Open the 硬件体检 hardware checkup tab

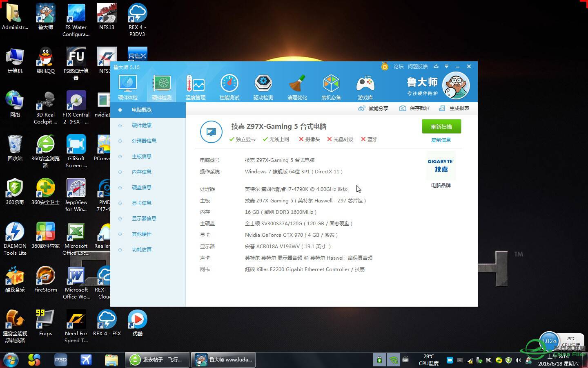pyautogui.click(x=128, y=88)
